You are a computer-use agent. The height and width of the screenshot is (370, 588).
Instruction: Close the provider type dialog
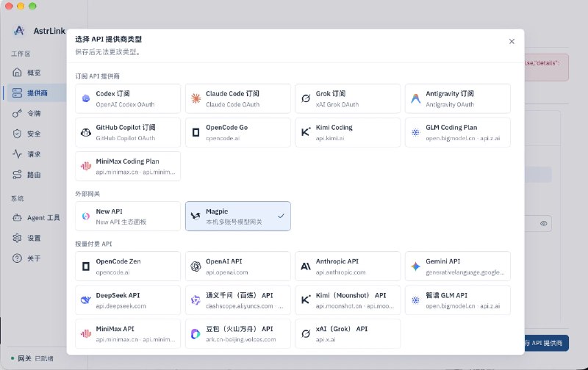(512, 42)
